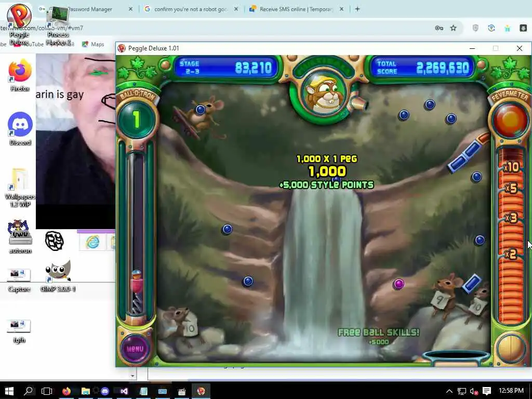
Task: Click the lower-left mouse holding 10 card
Action: (x=180, y=326)
